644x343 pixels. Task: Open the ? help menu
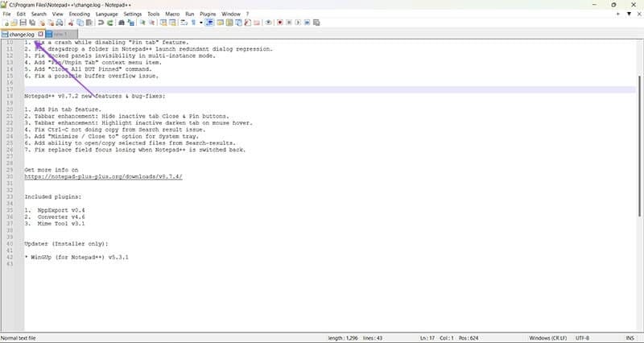247,14
